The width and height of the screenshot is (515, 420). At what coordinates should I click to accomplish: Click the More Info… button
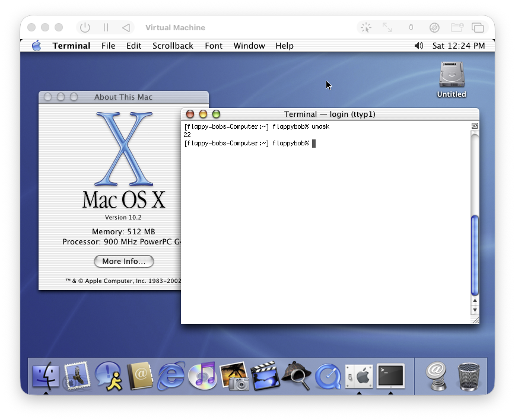123,262
